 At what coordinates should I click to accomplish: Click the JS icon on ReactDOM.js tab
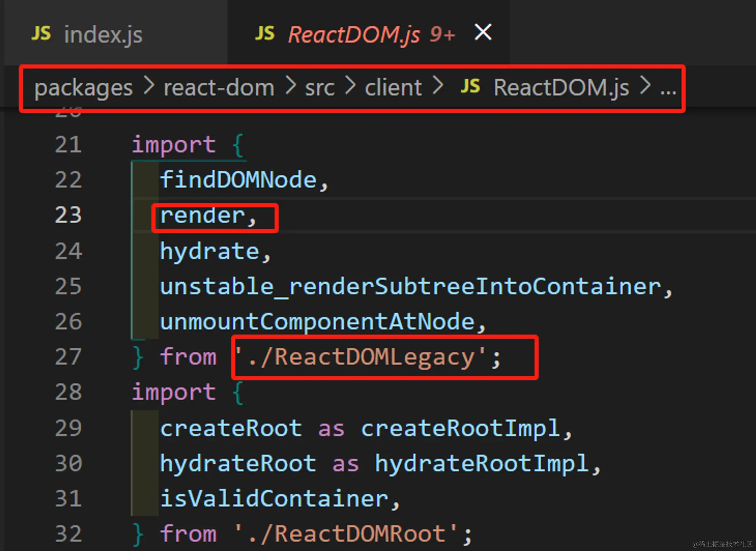pyautogui.click(x=265, y=34)
